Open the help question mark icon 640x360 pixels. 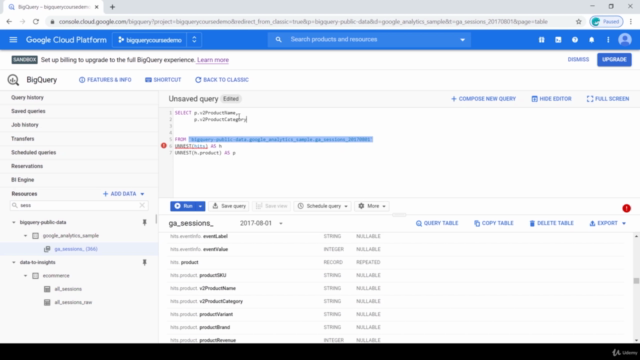[x=575, y=40]
